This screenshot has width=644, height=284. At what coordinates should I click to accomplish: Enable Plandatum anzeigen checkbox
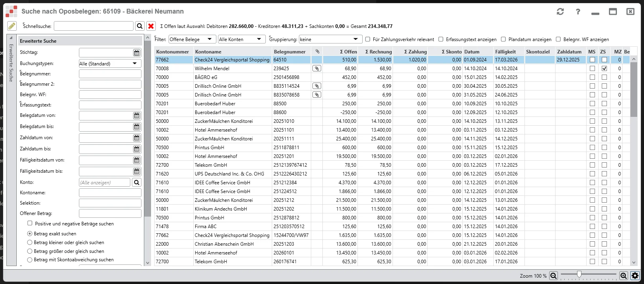click(x=503, y=39)
